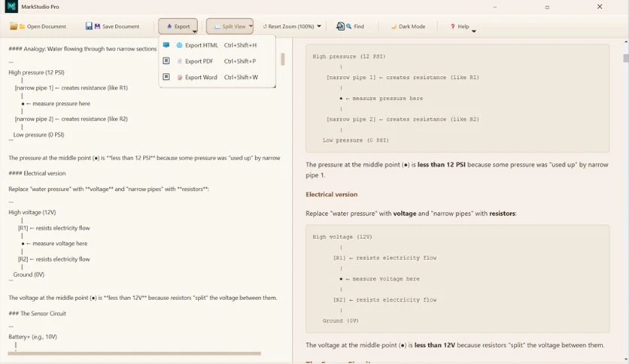Click the Export toolbar button

click(178, 26)
